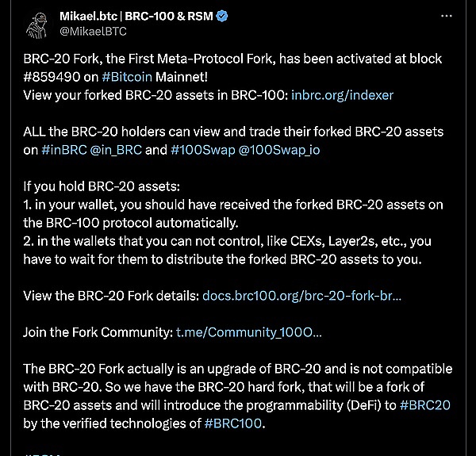This screenshot has width=476, height=456.
Task: Click the blue verified badge
Action: tap(221, 16)
